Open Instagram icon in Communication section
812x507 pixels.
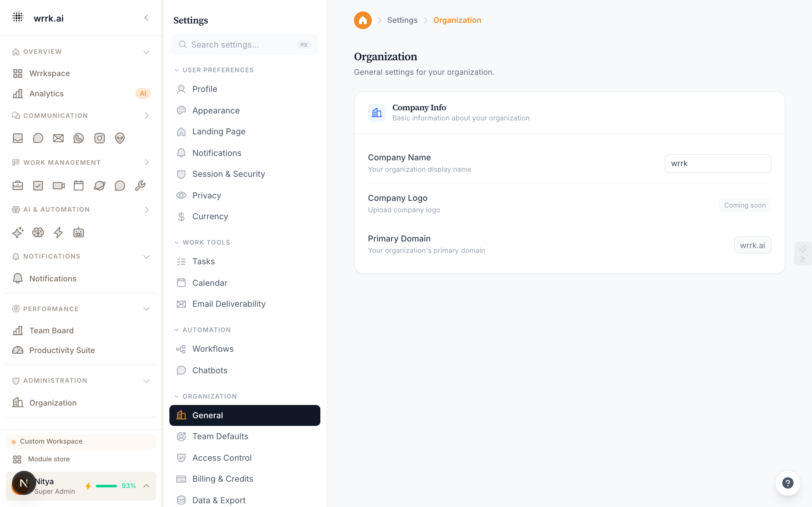[x=99, y=138]
